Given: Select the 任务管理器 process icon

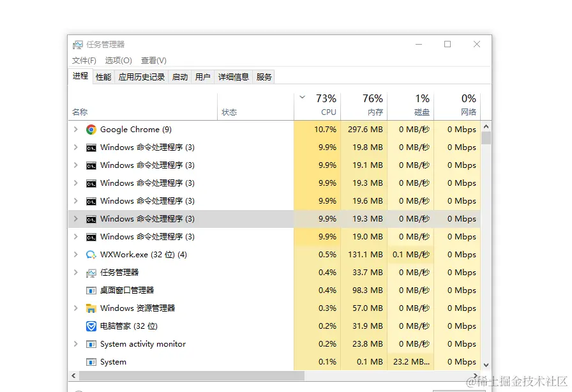Looking at the screenshot, I should 90,272.
